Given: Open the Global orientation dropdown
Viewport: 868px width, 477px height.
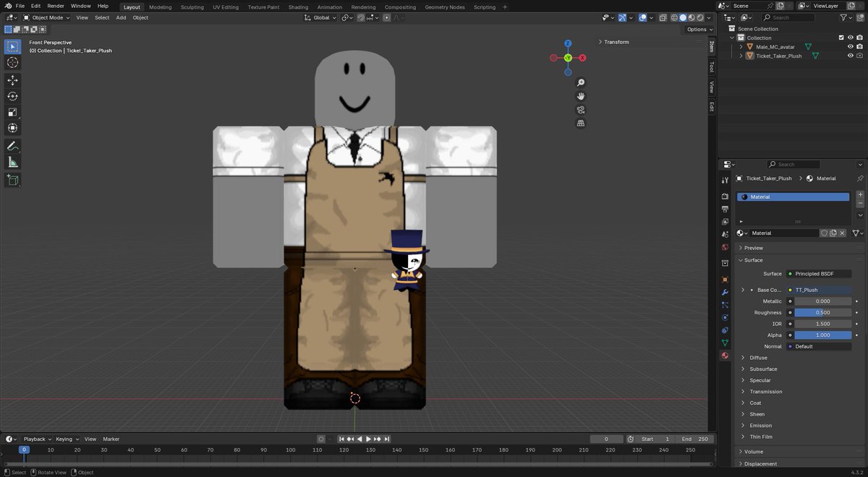Looking at the screenshot, I should coord(320,17).
